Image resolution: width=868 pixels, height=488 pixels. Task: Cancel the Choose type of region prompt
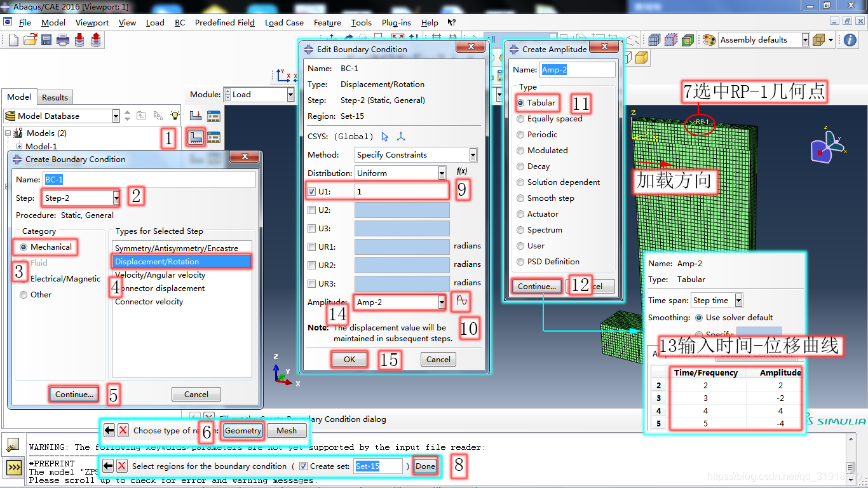(x=123, y=431)
